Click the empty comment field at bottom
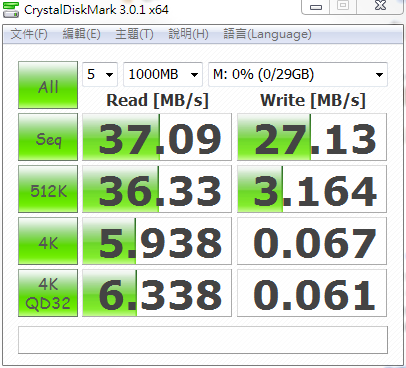The height and width of the screenshot is (368, 406). click(x=203, y=340)
